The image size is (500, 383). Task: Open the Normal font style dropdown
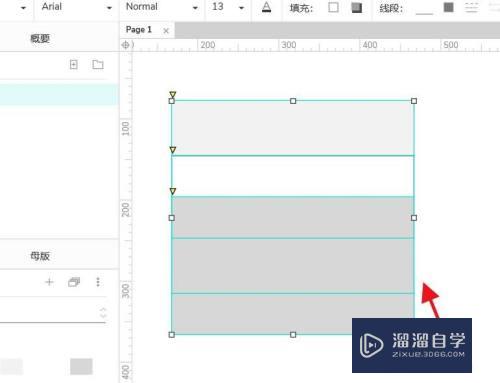[161, 7]
